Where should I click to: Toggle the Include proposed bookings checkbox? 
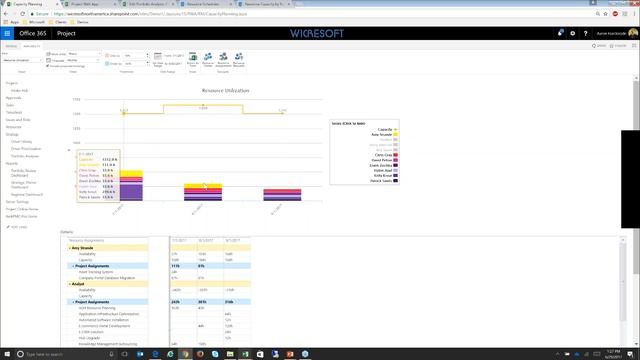click(x=47, y=66)
